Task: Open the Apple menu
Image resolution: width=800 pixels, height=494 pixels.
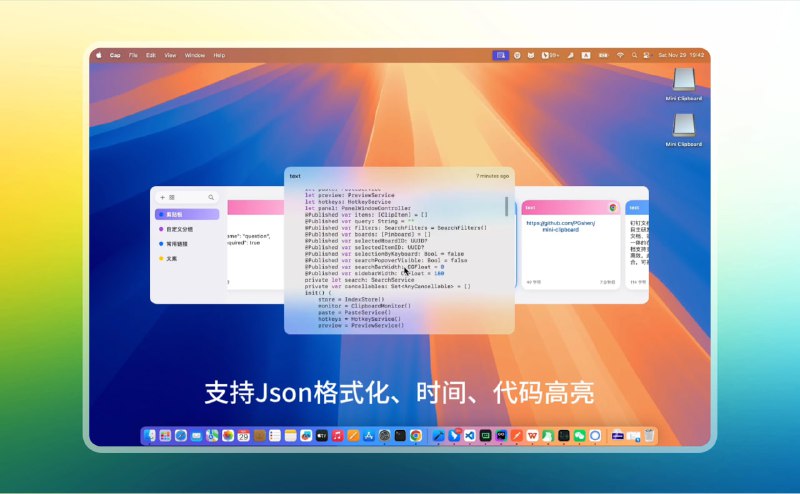Action: 98,55
